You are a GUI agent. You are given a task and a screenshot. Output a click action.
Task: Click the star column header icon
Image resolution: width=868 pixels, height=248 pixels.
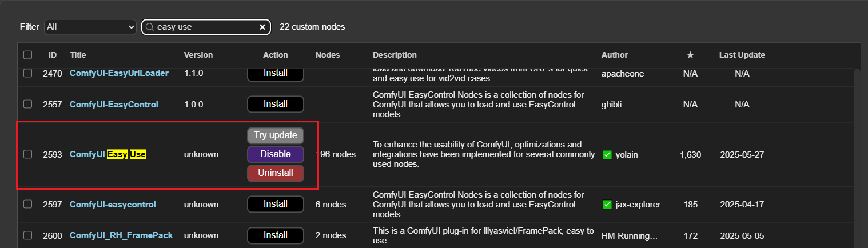[690, 55]
